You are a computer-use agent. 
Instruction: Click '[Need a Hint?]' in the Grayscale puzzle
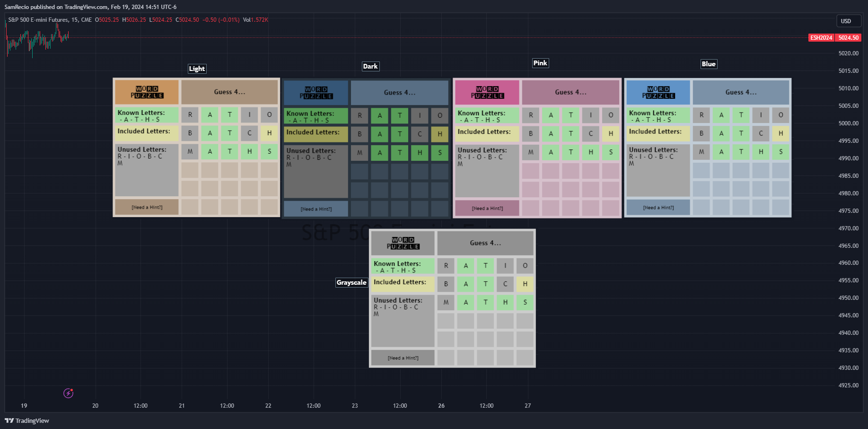[403, 358]
